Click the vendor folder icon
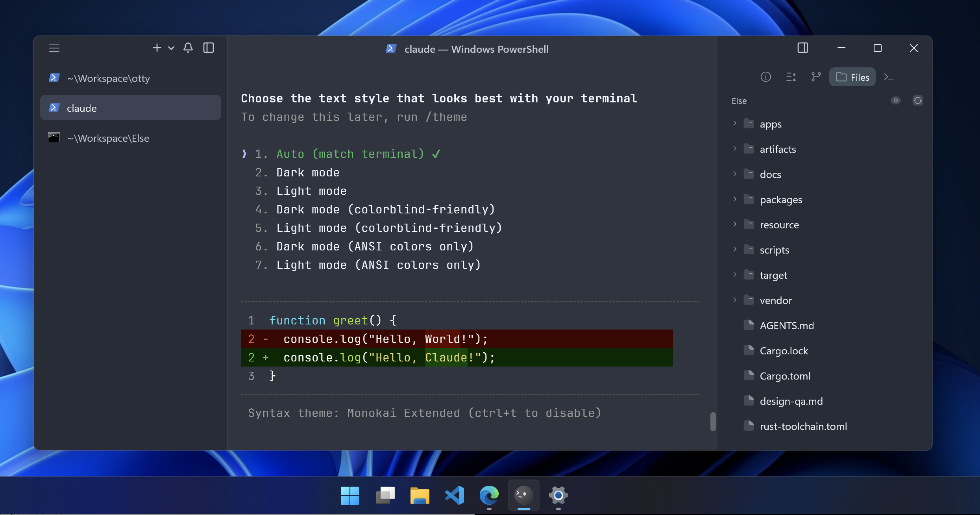This screenshot has width=980, height=515. (749, 300)
